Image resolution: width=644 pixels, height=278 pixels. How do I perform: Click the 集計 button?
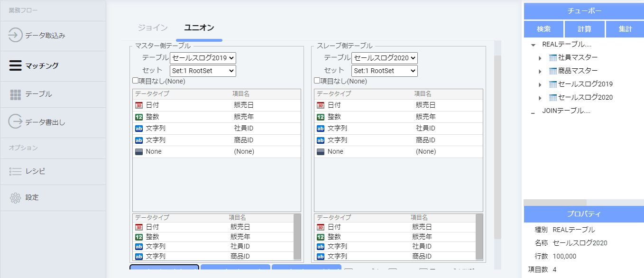coord(625,29)
